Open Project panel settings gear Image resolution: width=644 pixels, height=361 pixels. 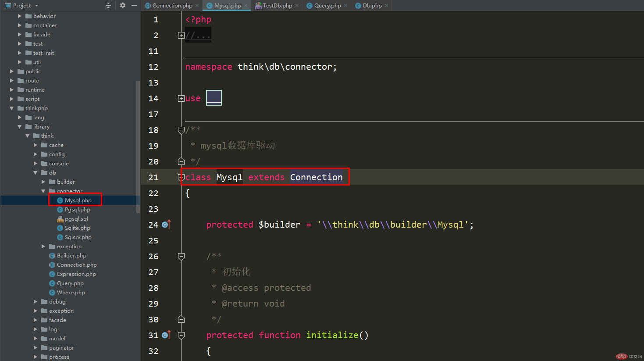(x=123, y=5)
